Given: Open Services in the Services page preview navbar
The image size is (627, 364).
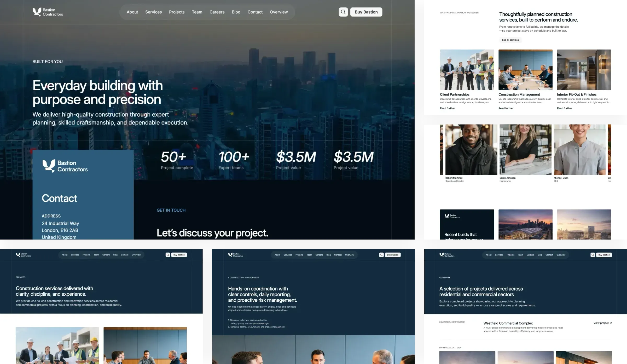Looking at the screenshot, I should (x=75, y=255).
